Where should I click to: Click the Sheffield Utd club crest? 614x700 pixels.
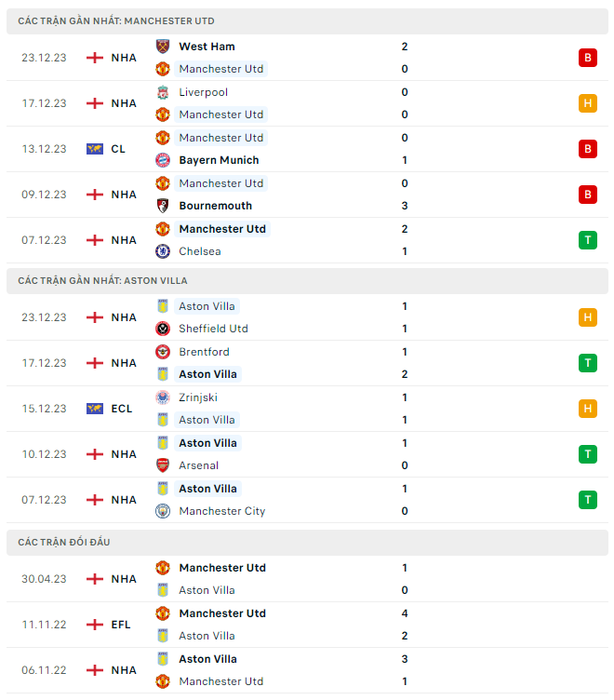(x=163, y=329)
